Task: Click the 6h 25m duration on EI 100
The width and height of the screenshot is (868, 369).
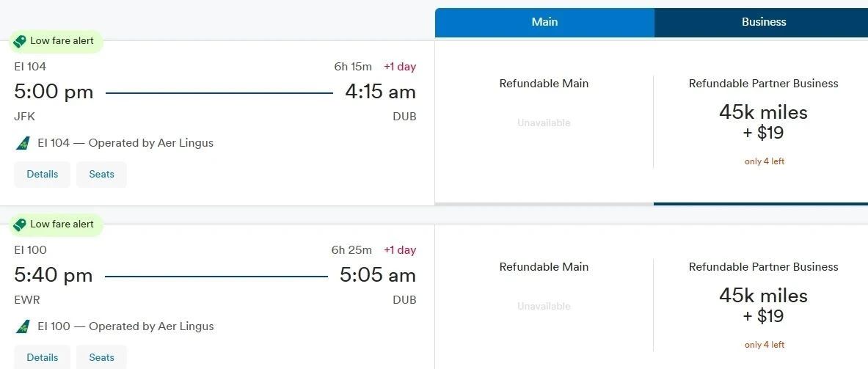Action: [351, 250]
